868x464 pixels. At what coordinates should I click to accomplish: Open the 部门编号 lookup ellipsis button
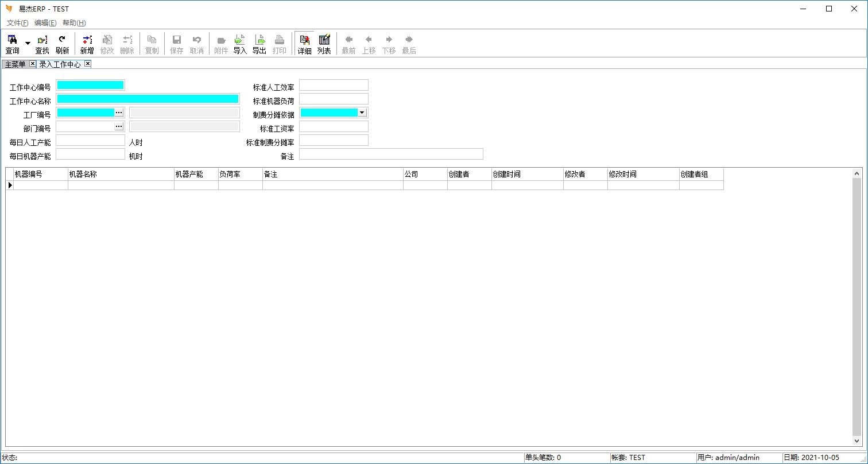tap(119, 126)
